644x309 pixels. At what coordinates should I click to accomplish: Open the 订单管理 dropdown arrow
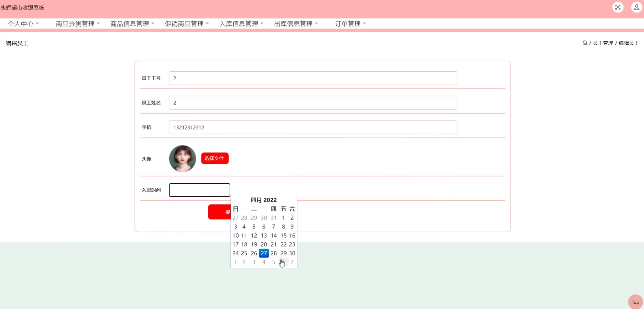[x=365, y=23]
